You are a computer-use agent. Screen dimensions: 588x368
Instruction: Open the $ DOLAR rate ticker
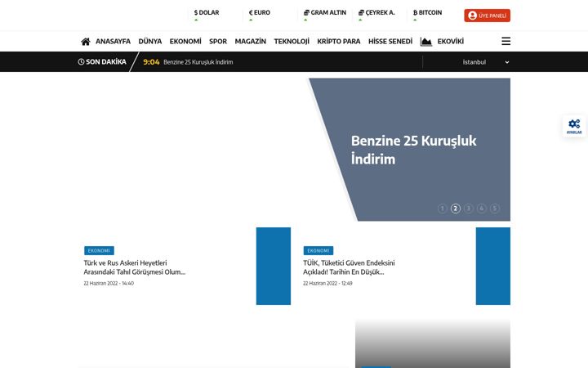click(x=207, y=15)
